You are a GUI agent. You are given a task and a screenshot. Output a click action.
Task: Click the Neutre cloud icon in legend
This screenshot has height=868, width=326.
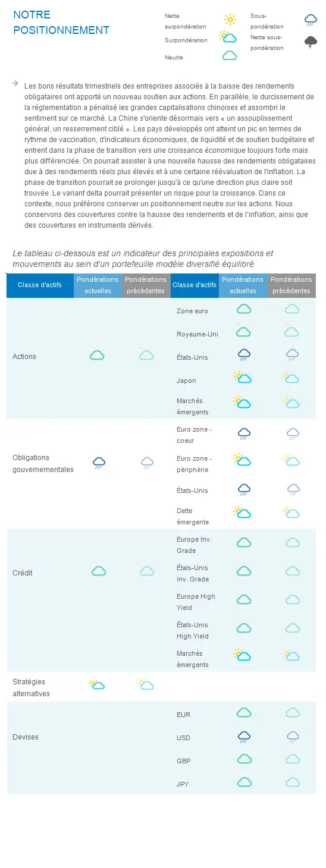click(x=229, y=56)
